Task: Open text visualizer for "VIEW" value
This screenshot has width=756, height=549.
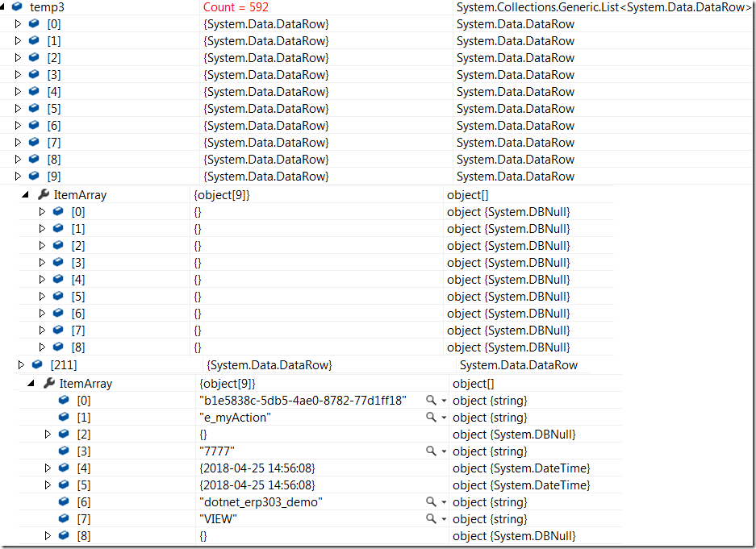Action: pos(431,518)
